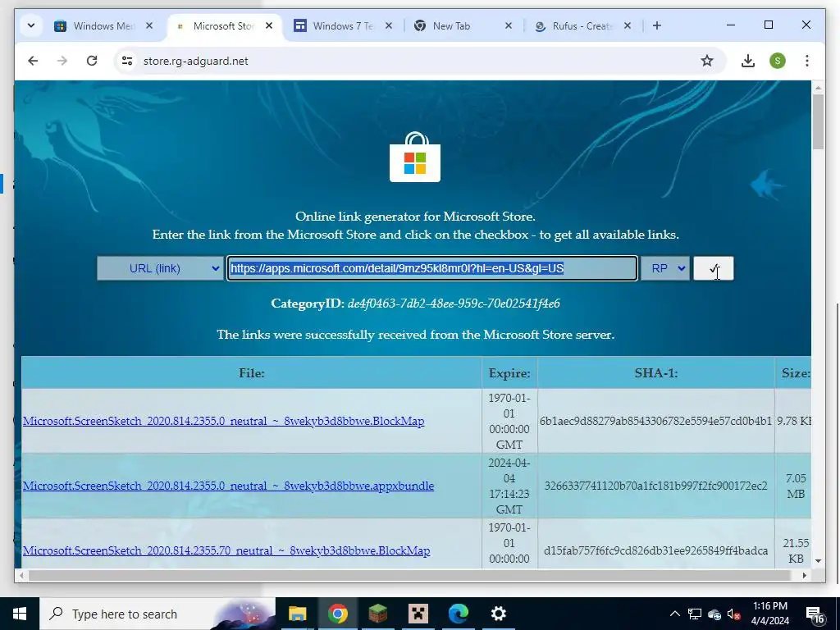
Task: Download the ScreenSketch 2020.814.2355.0 appxbundle link
Action: pos(228,486)
